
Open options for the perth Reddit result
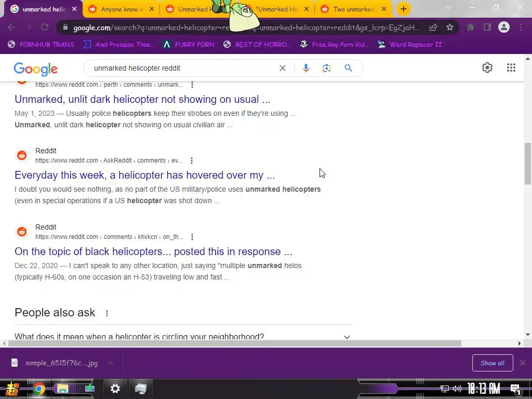click(192, 85)
